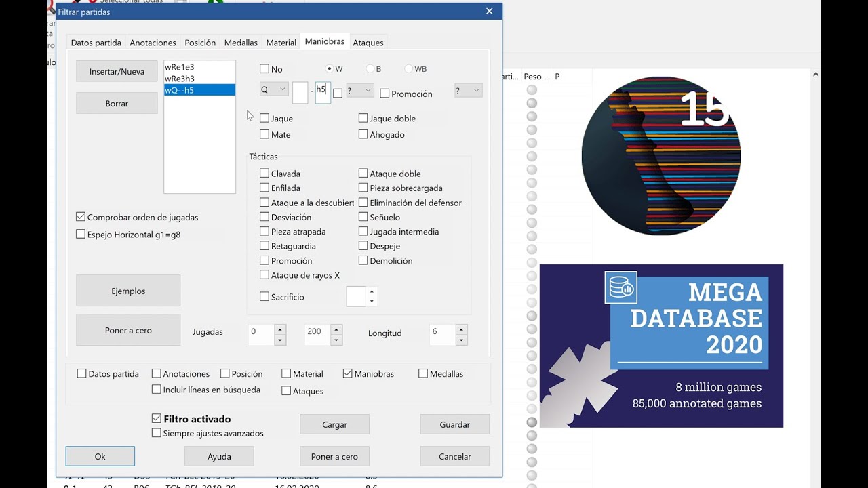Screen dimensions: 868x488
Task: Select the WB radio button
Action: coord(409,68)
